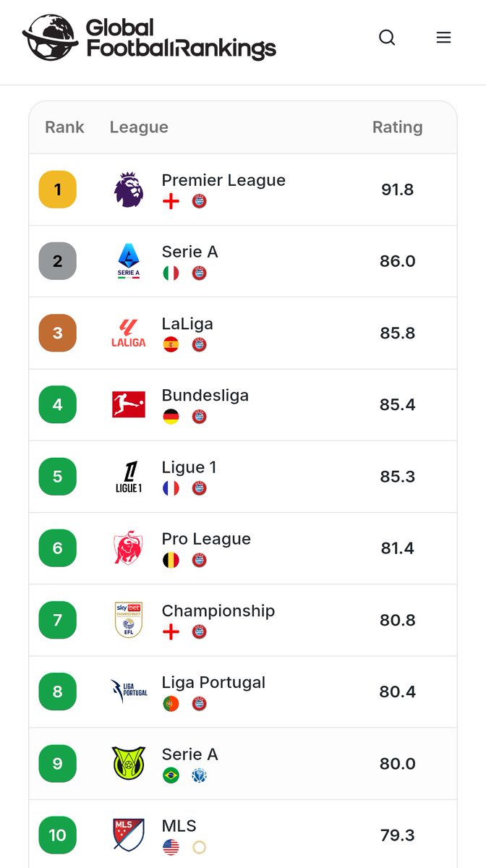
Task: Select the Bundesliga red logo
Action: [129, 404]
